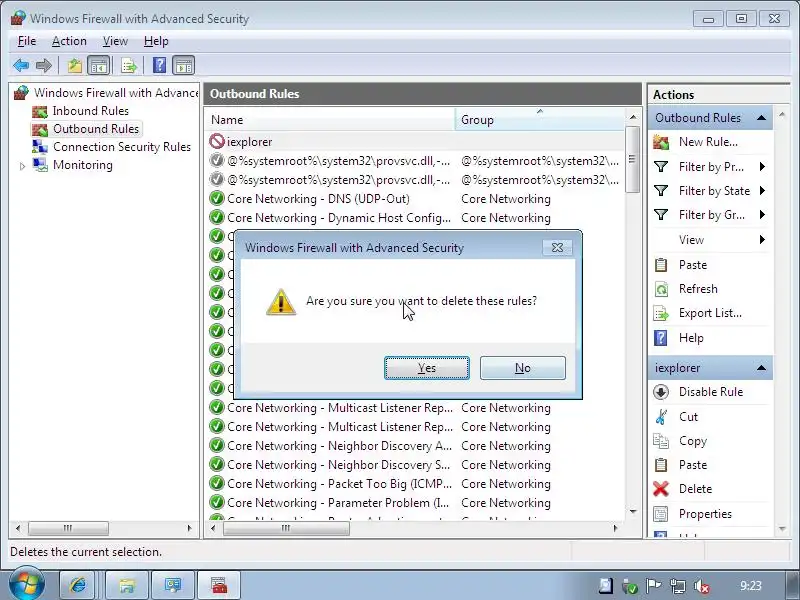
Task: Select Connection Security Rules in the tree
Action: click(111, 147)
